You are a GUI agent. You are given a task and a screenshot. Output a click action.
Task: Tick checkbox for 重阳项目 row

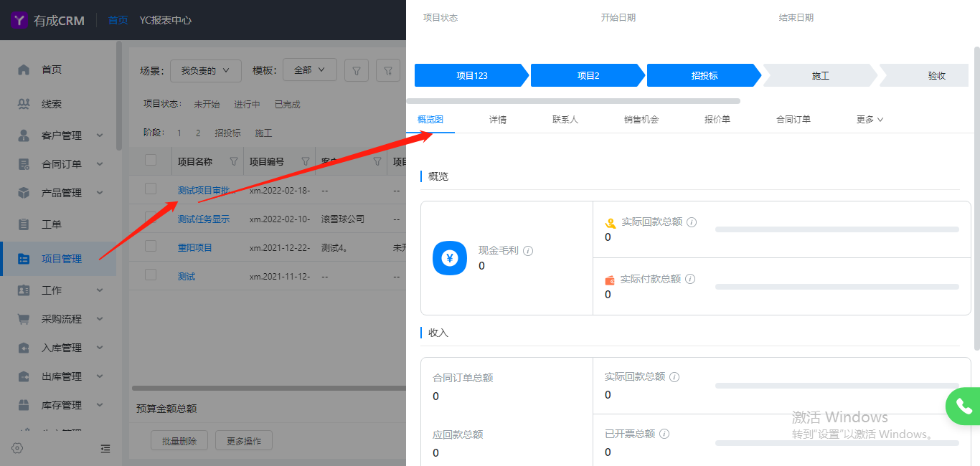151,246
